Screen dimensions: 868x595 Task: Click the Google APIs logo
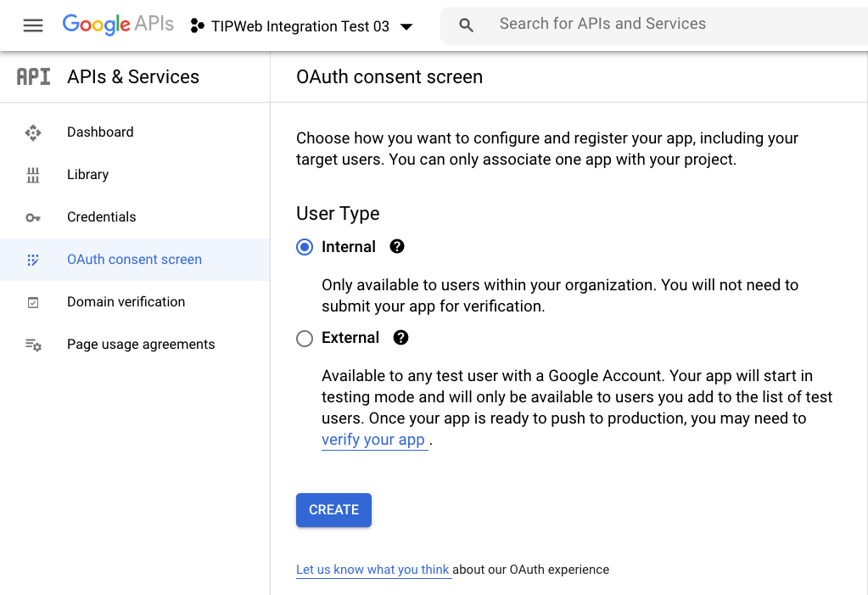coord(118,25)
